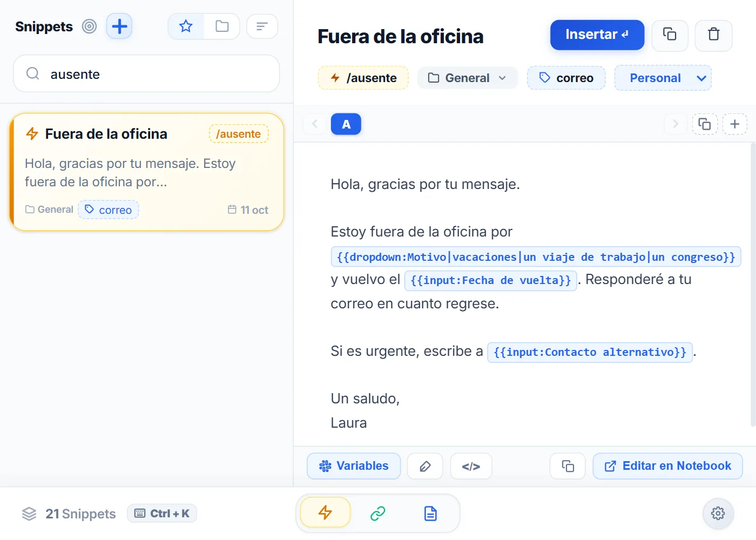The width and height of the screenshot is (756, 540).
Task: Switch to code view icon
Action: point(471,466)
